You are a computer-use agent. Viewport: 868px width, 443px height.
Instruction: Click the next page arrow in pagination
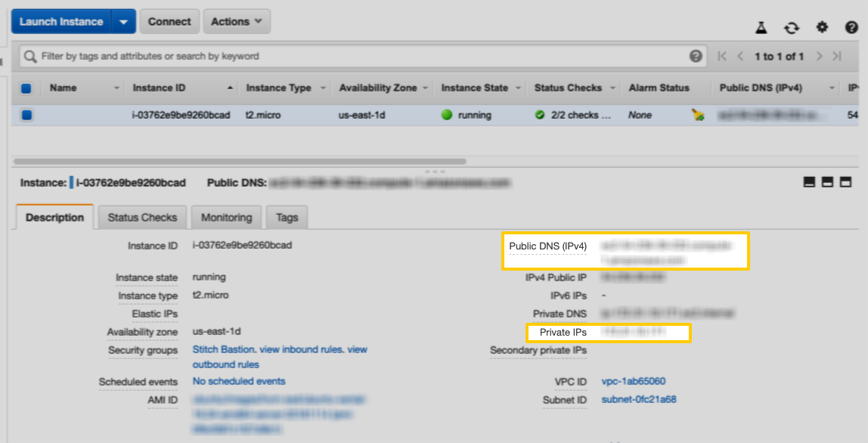tap(819, 56)
